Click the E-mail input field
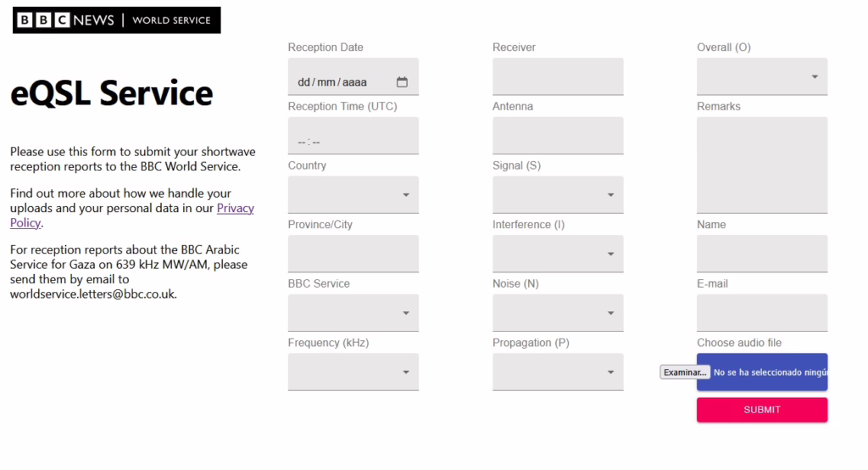The height and width of the screenshot is (470, 868). click(762, 313)
